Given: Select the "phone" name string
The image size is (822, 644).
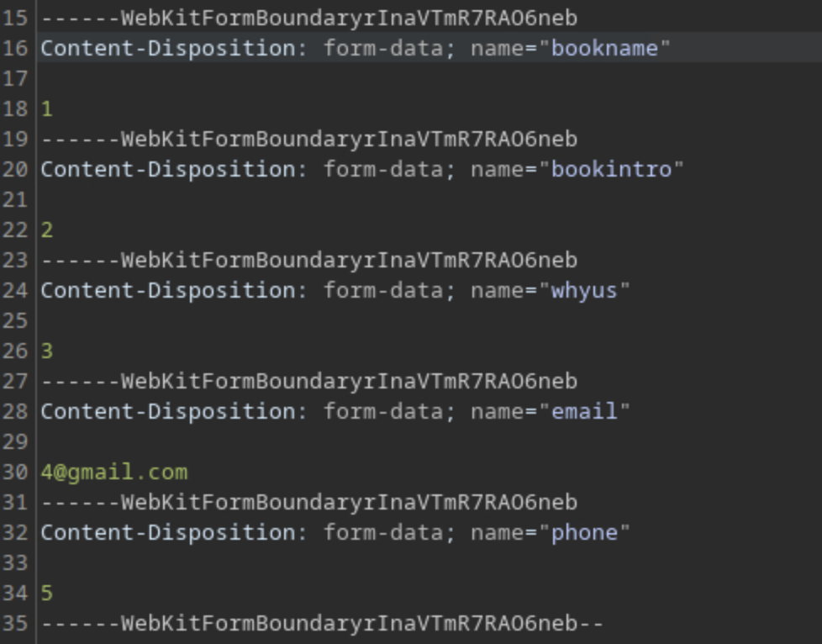Looking at the screenshot, I should 590,532.
